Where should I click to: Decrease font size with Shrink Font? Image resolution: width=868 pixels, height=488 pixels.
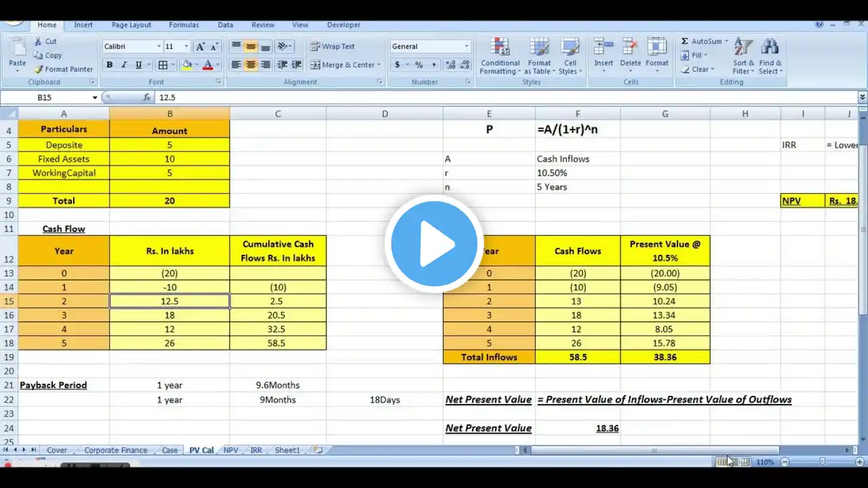(x=215, y=46)
